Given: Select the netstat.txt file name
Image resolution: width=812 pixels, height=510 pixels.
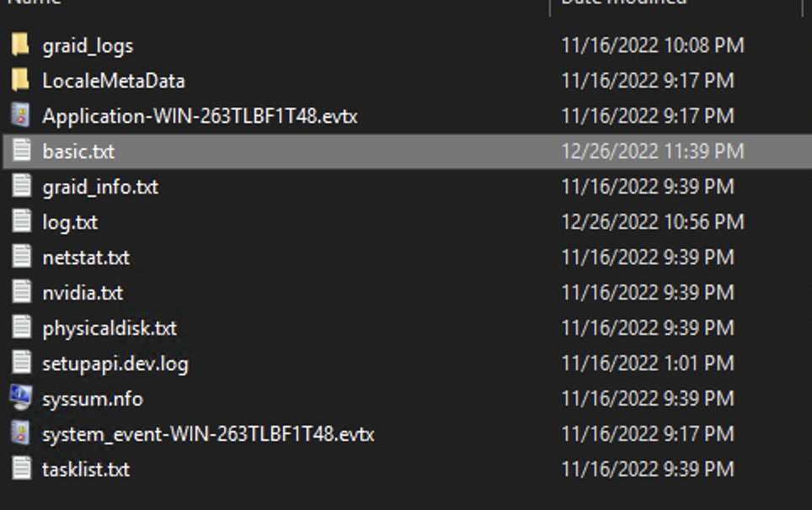Looking at the screenshot, I should 86,258.
